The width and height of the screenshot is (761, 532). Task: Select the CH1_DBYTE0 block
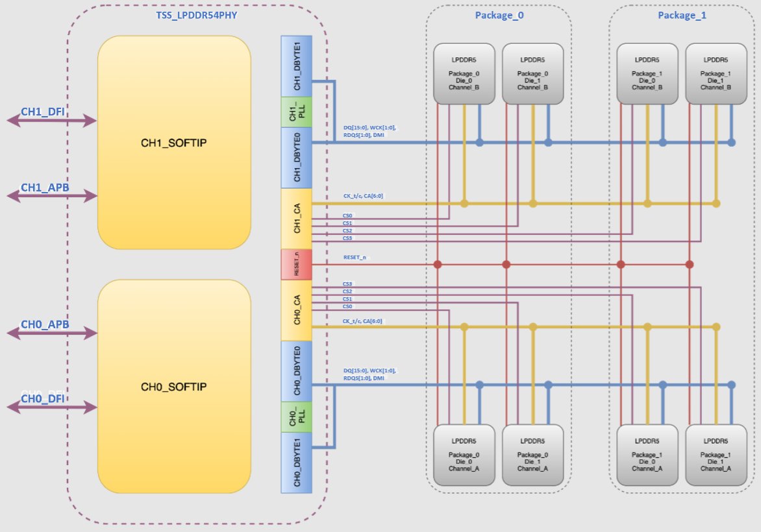pos(297,158)
